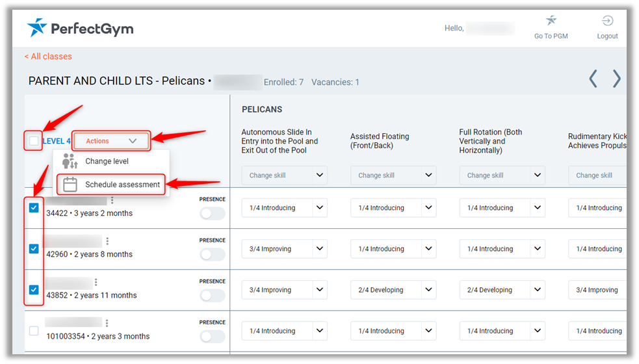Open three-dot menu for member 42960
The image size is (639, 364).
coord(107,241)
